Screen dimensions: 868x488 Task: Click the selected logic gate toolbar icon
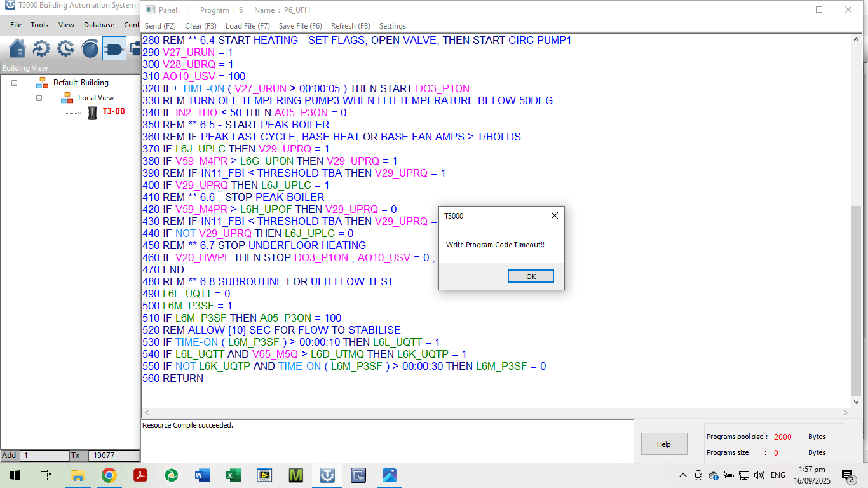point(114,48)
